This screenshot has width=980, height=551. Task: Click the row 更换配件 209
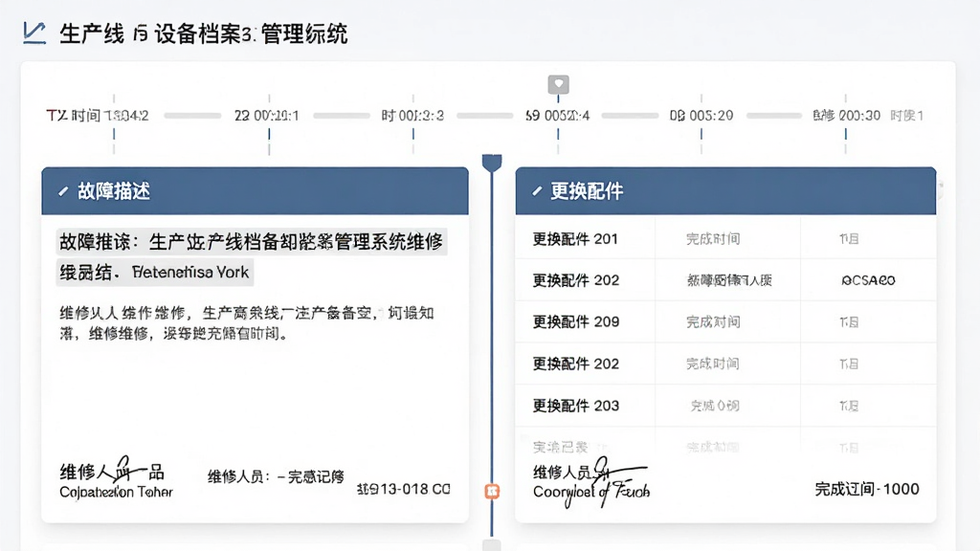click(725, 321)
